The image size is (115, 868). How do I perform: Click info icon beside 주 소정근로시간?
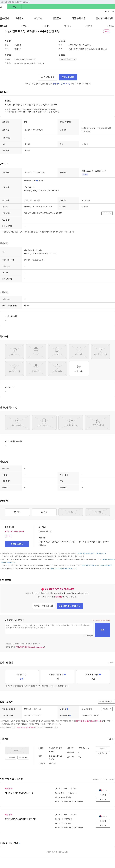click(37, 181)
